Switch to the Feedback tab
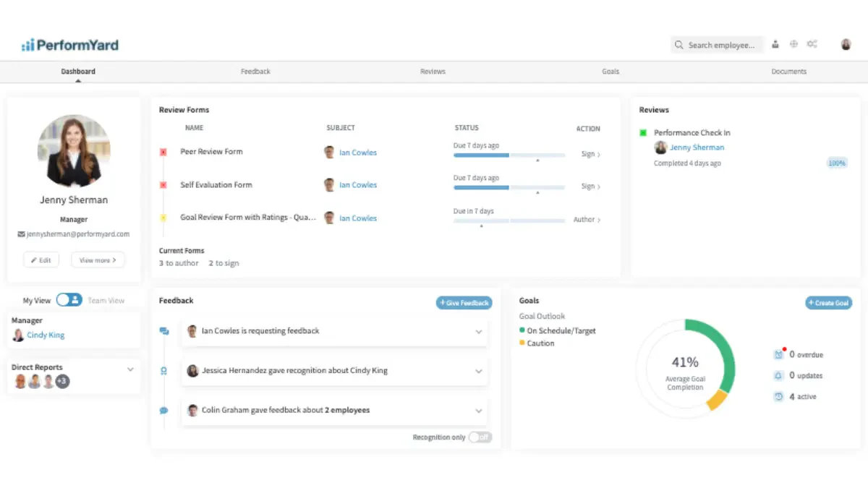This screenshot has width=868, height=488. pyautogui.click(x=255, y=72)
